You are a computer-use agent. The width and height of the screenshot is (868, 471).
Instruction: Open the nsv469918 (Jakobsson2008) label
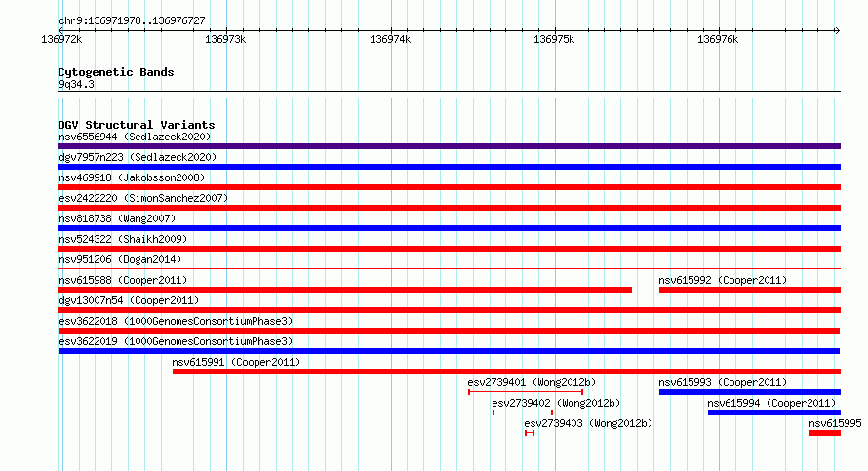132,177
